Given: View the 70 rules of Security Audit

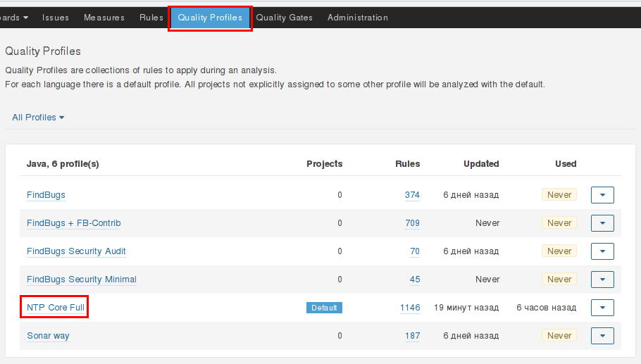Looking at the screenshot, I should tap(414, 251).
